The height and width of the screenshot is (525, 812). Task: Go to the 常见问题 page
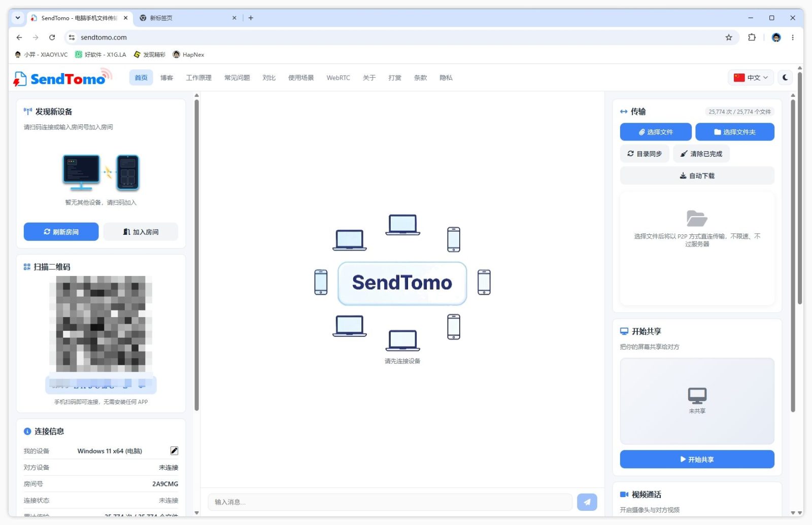[x=237, y=78]
